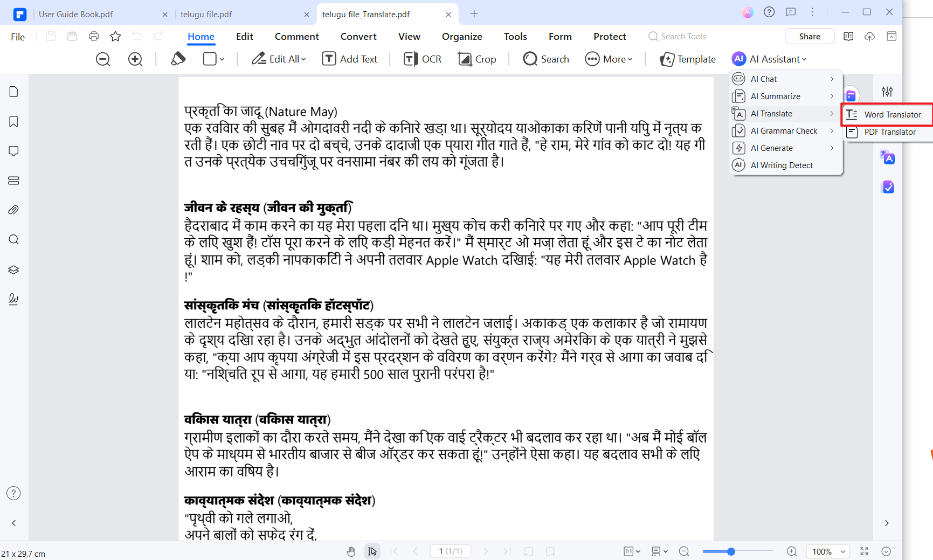Click the Search Tools field
933x560 pixels.
tap(677, 37)
